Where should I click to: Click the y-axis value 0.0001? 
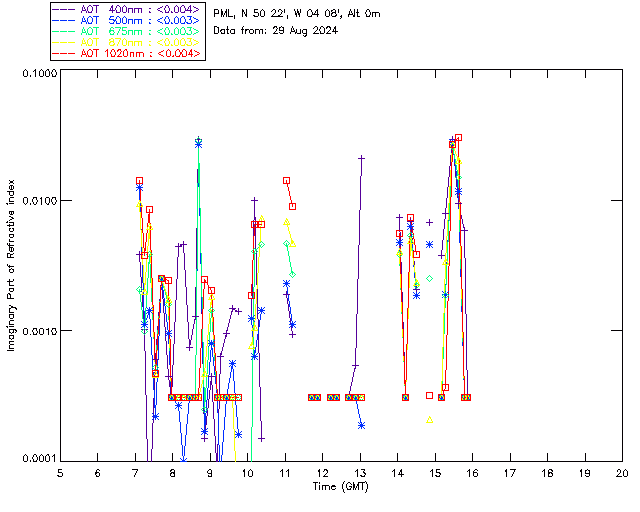pos(40,459)
